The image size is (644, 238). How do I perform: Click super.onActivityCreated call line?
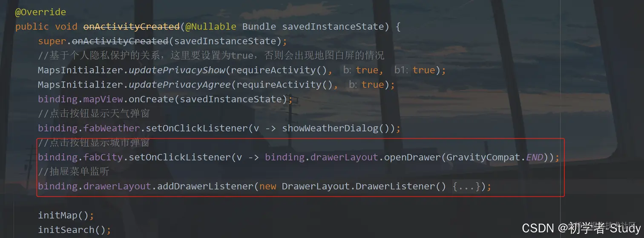click(163, 41)
